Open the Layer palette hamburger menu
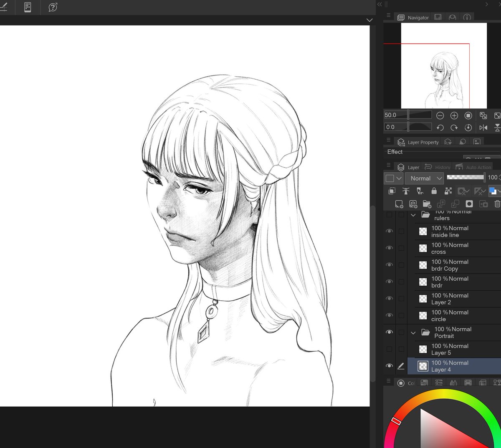 (x=388, y=166)
